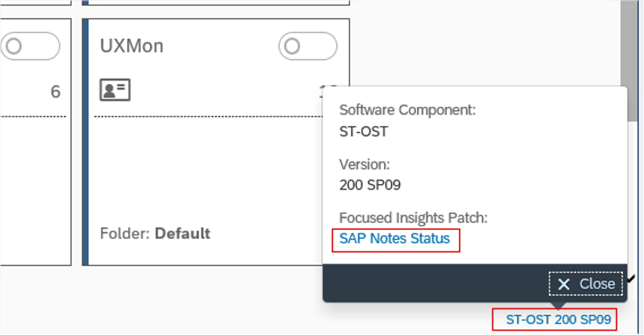Toggle the UXMon tile switch
Viewport: 644px width, 335px height.
click(308, 46)
